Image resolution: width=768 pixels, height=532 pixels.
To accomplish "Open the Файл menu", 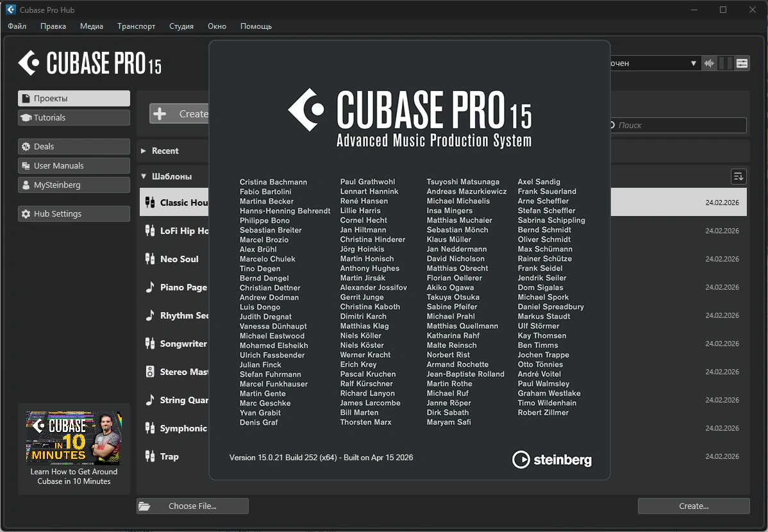I will click(x=17, y=26).
